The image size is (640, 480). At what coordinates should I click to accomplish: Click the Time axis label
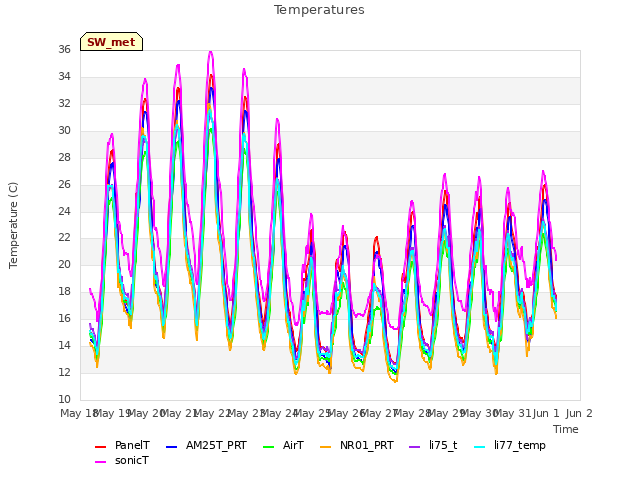(566, 429)
